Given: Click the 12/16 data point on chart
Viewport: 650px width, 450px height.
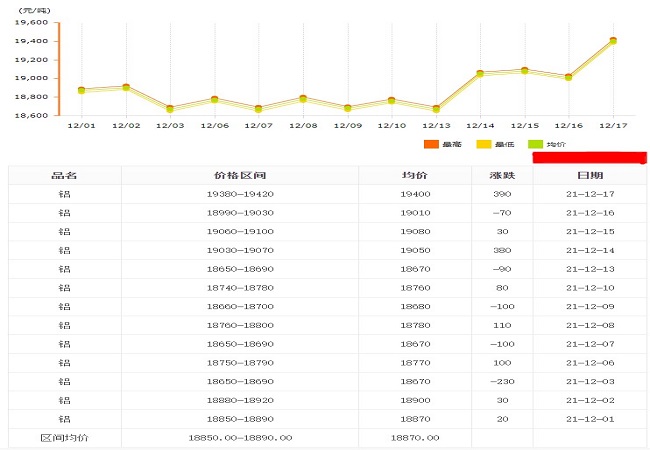Looking at the screenshot, I should (x=569, y=76).
